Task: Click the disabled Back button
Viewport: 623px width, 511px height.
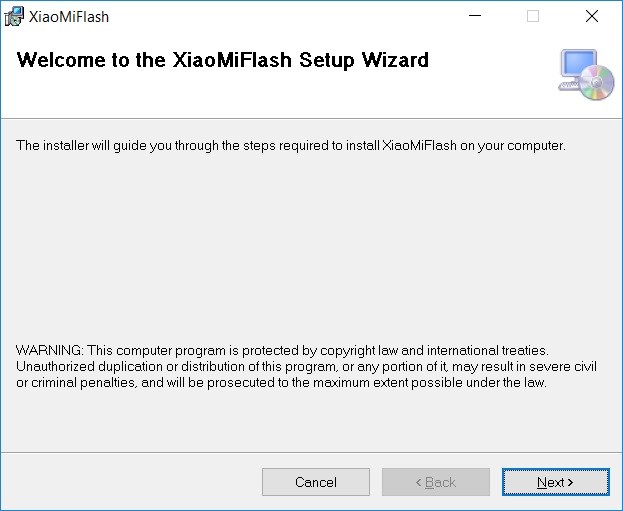Action: [x=435, y=482]
